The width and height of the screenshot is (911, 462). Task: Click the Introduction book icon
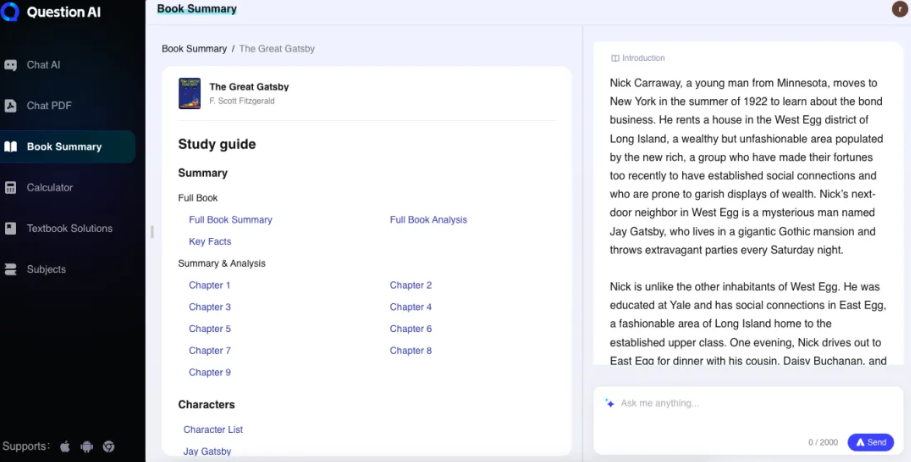[615, 58]
